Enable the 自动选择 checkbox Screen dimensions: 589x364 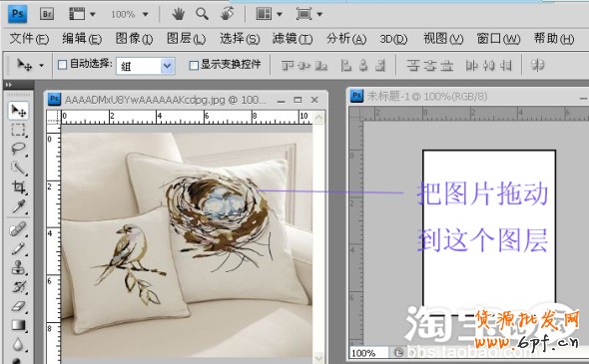click(x=62, y=65)
